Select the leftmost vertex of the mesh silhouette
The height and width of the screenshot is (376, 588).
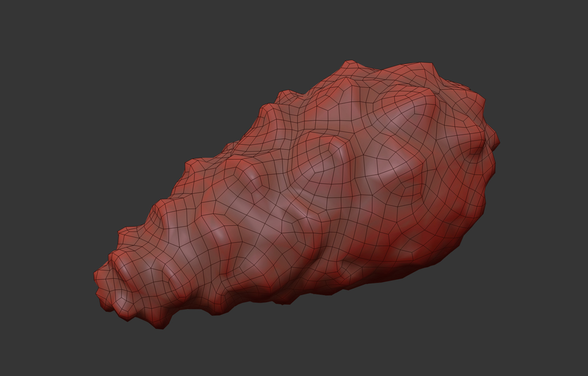pyautogui.click(x=94, y=276)
